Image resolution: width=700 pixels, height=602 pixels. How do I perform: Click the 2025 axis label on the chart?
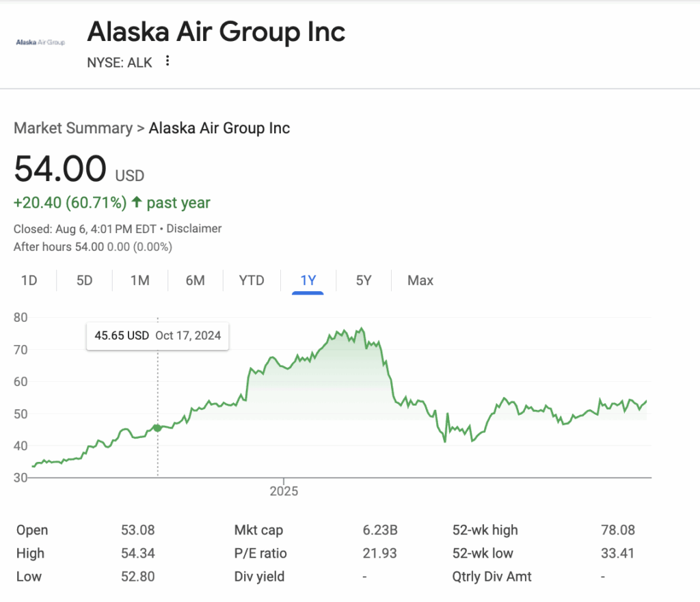click(284, 491)
